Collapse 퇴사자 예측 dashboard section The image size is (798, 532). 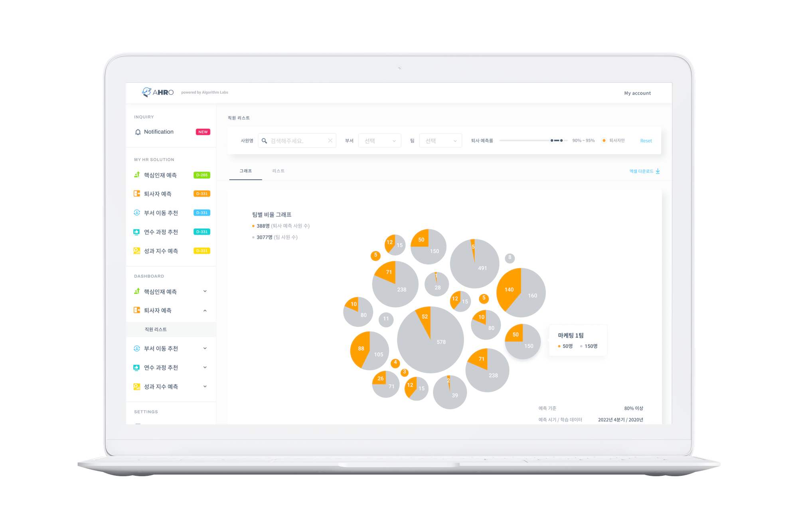(205, 310)
